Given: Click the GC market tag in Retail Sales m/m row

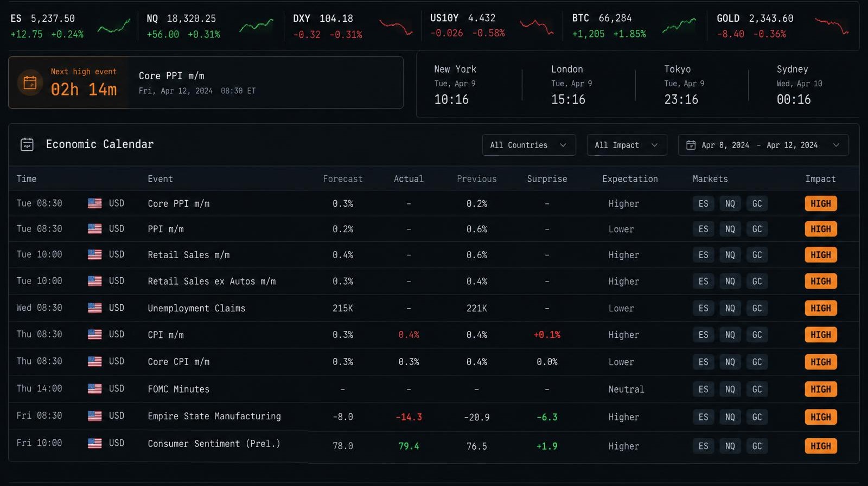Looking at the screenshot, I should tap(757, 255).
